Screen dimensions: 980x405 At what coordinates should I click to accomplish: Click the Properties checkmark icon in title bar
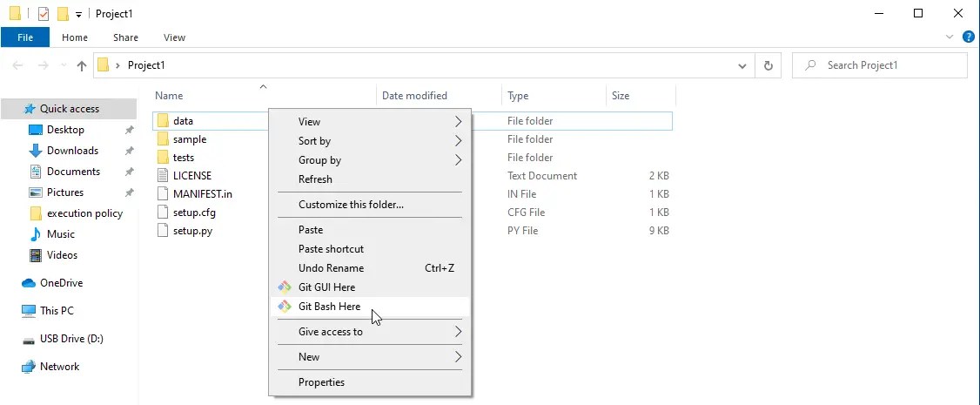point(44,14)
